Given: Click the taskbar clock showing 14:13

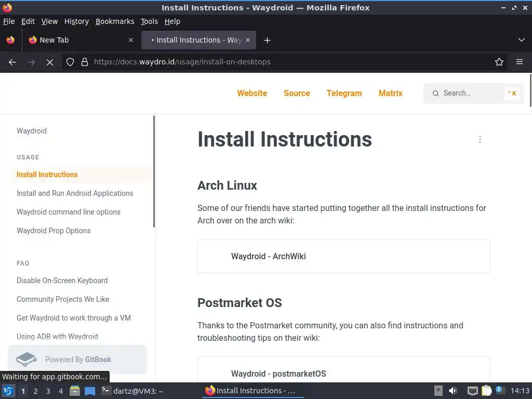Looking at the screenshot, I should [x=520, y=391].
